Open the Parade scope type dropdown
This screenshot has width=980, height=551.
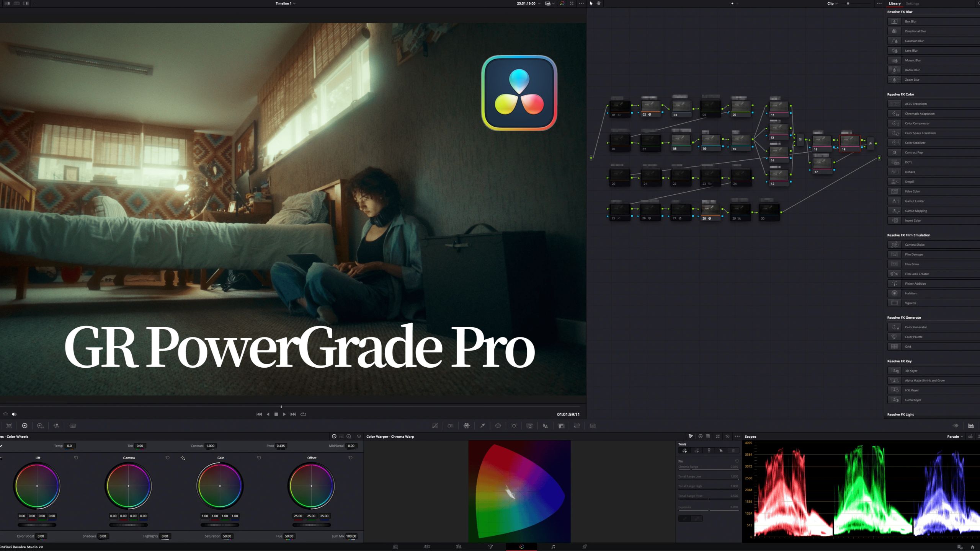point(955,436)
